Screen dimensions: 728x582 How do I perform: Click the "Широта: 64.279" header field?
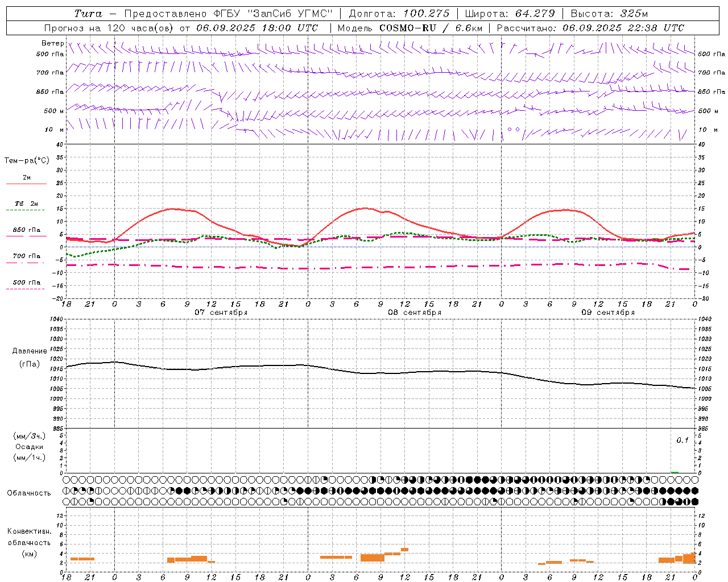coord(510,14)
